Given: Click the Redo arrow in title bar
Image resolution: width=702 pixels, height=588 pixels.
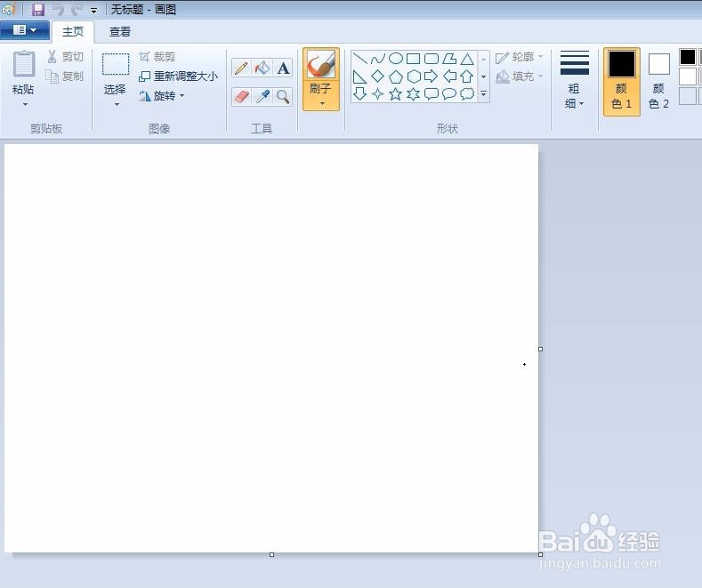Looking at the screenshot, I should (77, 10).
